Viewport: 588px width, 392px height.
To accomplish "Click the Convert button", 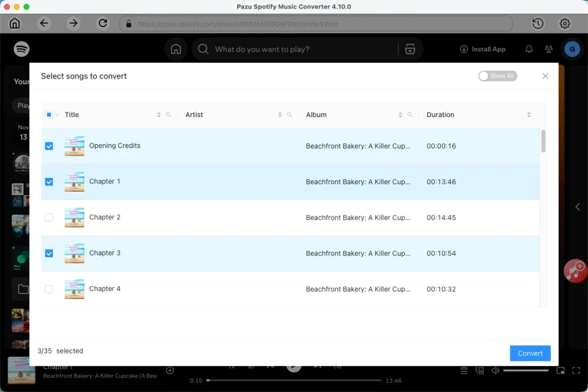I will [x=530, y=354].
